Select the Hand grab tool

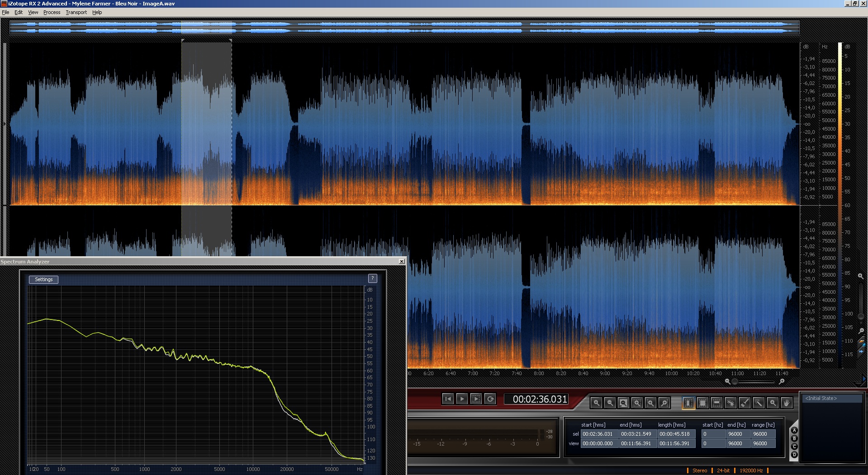pos(787,402)
